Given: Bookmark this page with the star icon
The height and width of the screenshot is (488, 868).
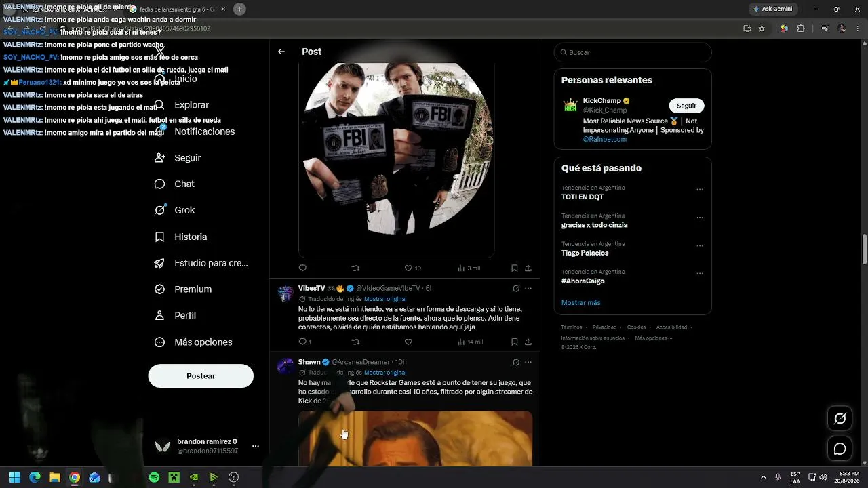Looking at the screenshot, I should 762,28.
